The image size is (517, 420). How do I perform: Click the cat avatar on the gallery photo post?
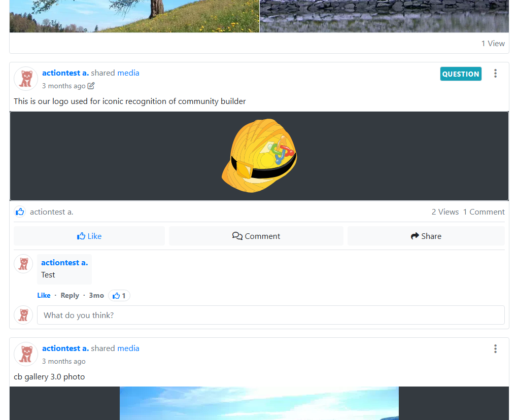[x=26, y=354]
